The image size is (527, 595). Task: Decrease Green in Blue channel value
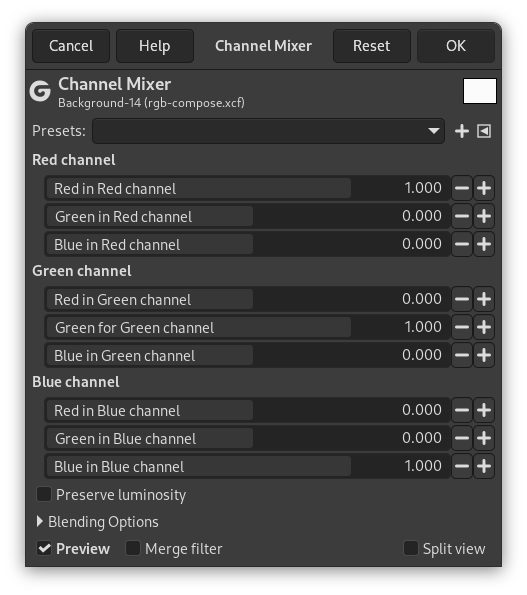coord(462,438)
